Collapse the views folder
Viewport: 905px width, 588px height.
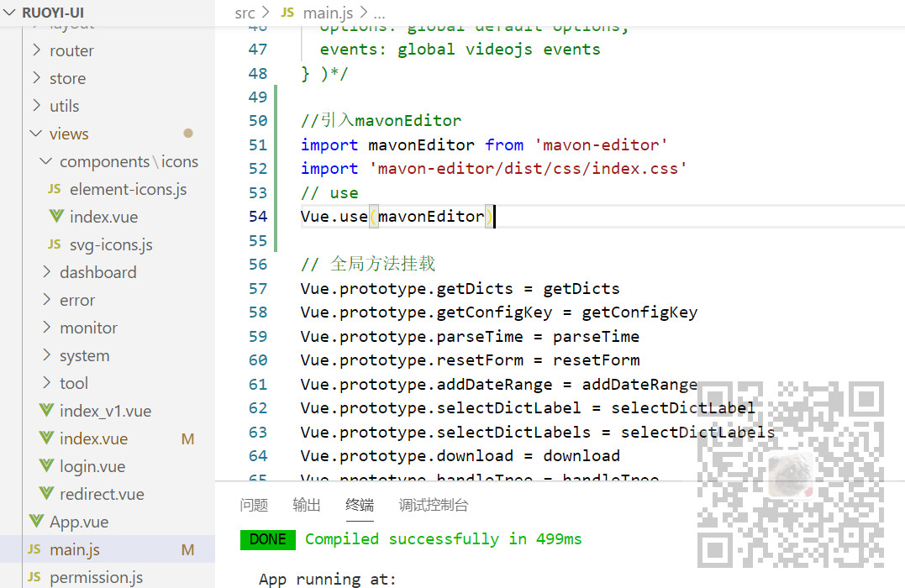[x=36, y=134]
